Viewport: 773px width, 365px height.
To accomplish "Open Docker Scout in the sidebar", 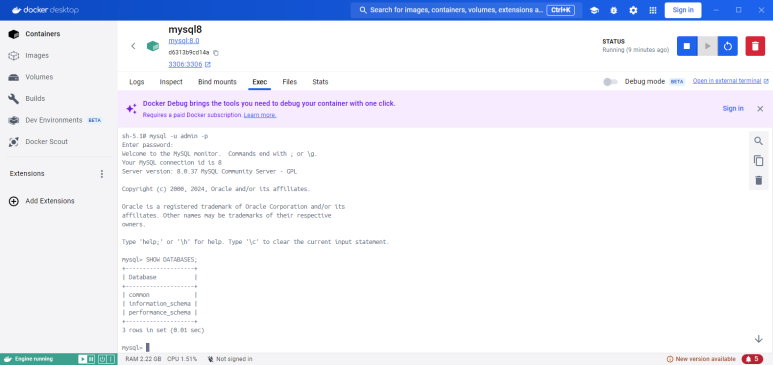I will point(59,142).
